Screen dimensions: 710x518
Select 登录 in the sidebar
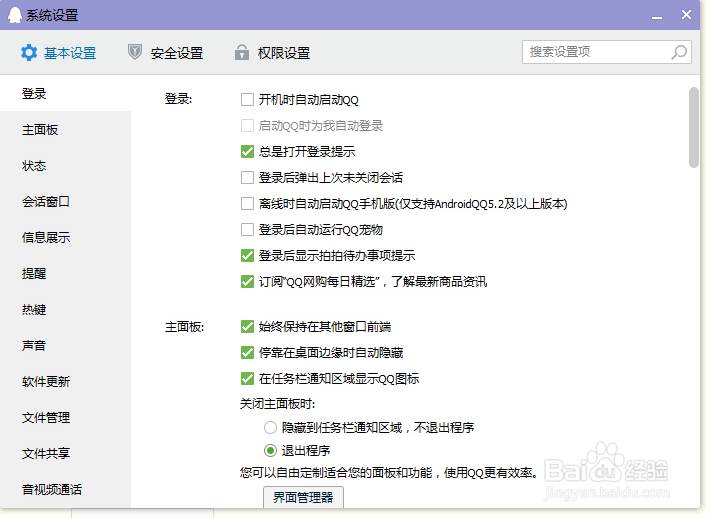[x=65, y=94]
